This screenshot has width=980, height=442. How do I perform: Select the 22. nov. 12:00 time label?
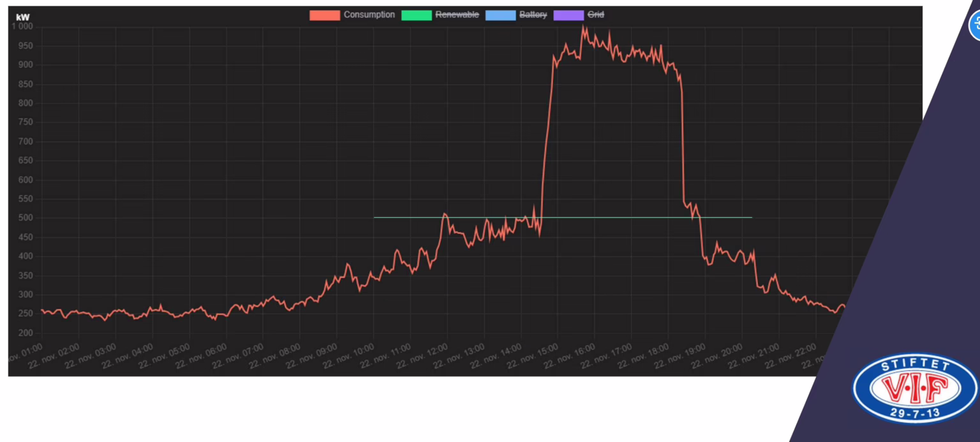tap(417, 357)
